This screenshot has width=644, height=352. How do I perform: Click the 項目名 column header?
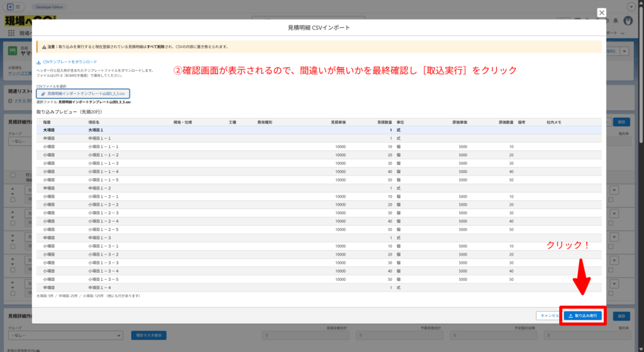point(94,122)
